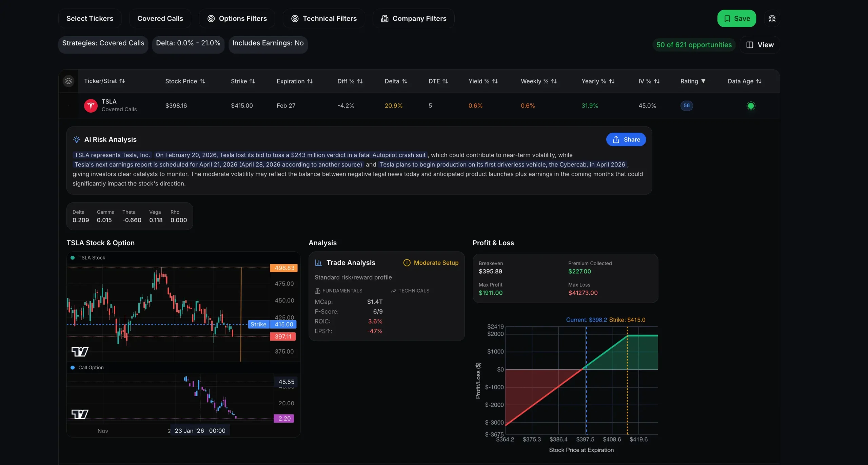Switch to the Covered Calls tab

point(160,18)
